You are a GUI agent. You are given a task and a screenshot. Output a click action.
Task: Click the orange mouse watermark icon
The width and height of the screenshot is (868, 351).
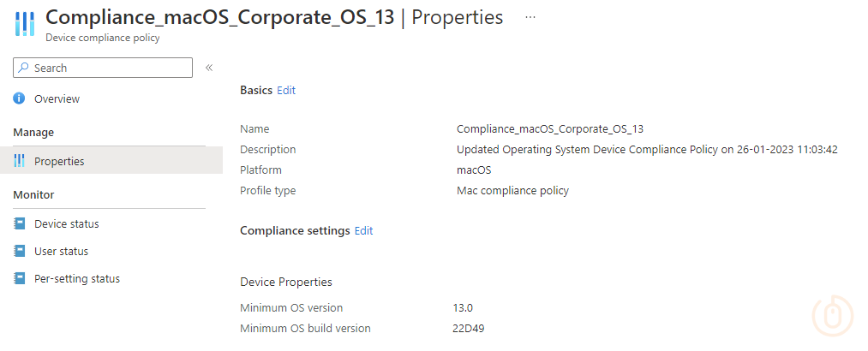(x=828, y=315)
